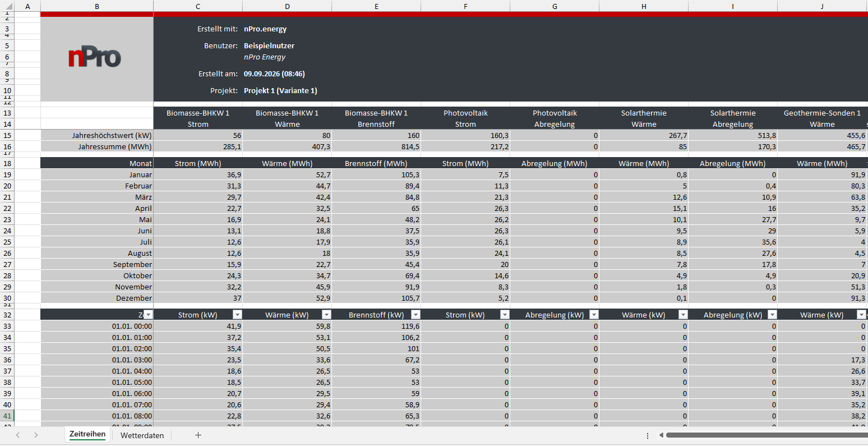The image size is (868, 446).
Task: Open the Brennstoff (kW) filter dropdown
Action: (x=415, y=315)
